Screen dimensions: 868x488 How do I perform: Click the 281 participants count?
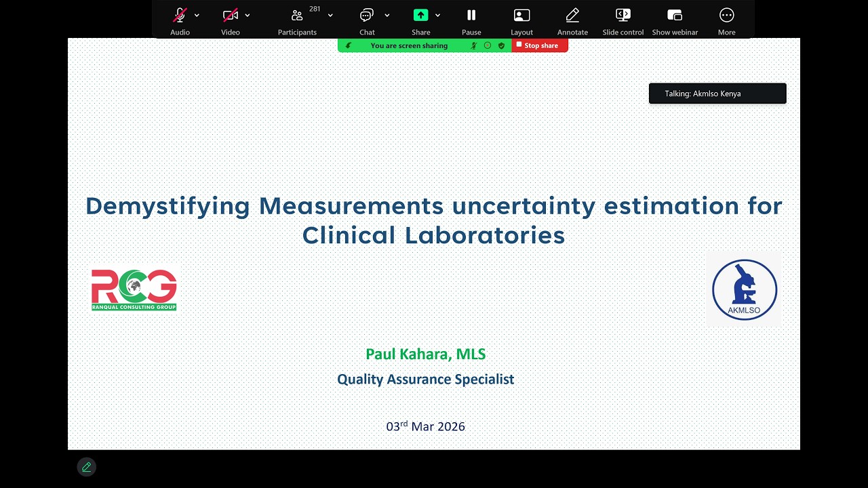click(x=315, y=9)
